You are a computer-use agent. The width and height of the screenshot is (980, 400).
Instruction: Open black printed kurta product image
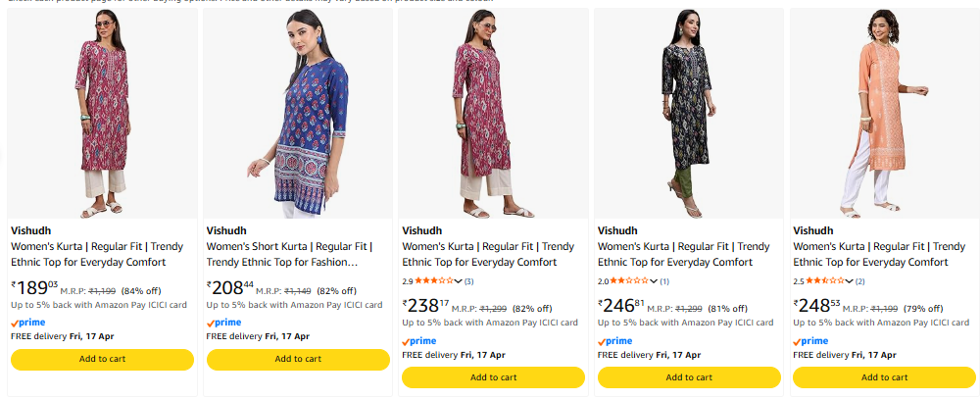(688, 113)
